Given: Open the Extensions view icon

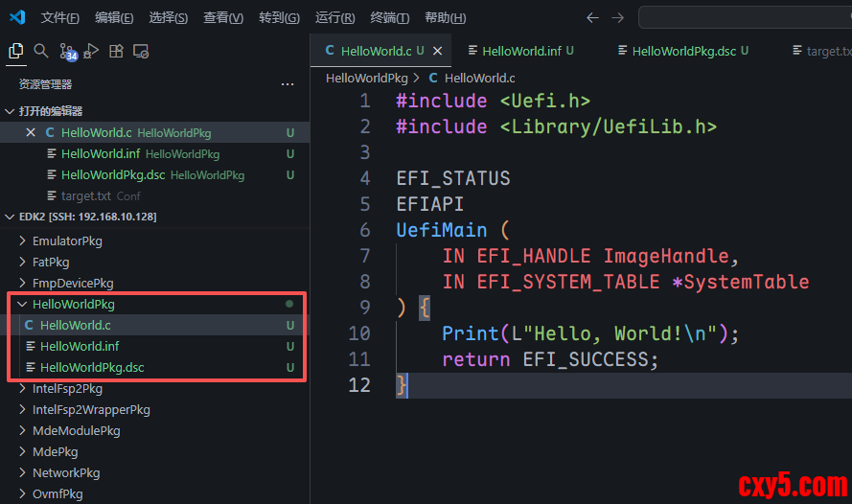Looking at the screenshot, I should pyautogui.click(x=116, y=52).
